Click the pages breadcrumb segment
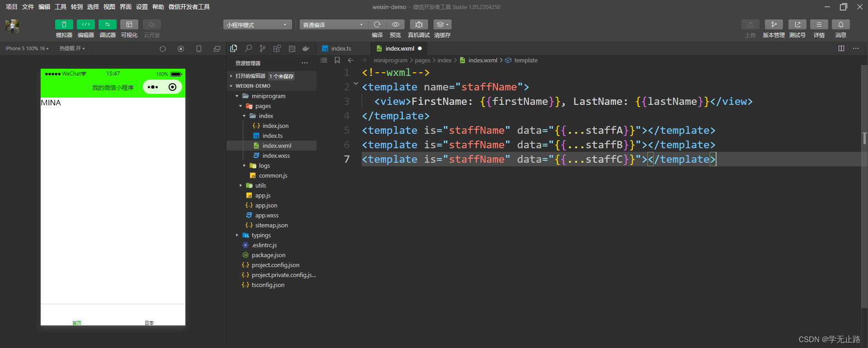The height and width of the screenshot is (348, 868). click(x=423, y=60)
